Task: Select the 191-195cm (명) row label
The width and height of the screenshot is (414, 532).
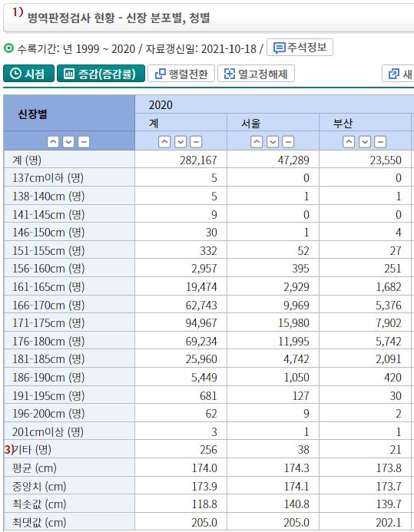Action: 48,396
